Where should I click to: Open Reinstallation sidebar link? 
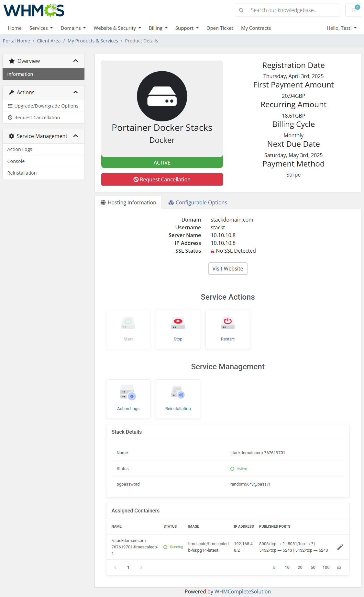point(43,173)
